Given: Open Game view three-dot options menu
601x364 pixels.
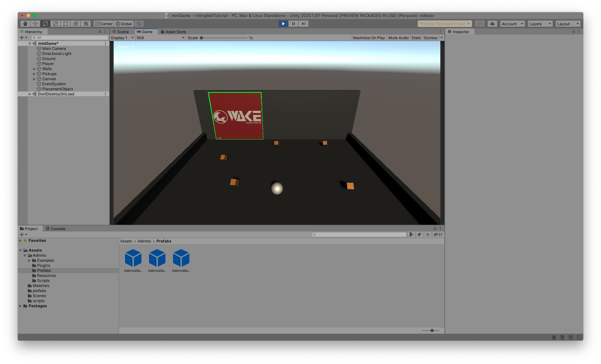Looking at the screenshot, I should pyautogui.click(x=440, y=32).
